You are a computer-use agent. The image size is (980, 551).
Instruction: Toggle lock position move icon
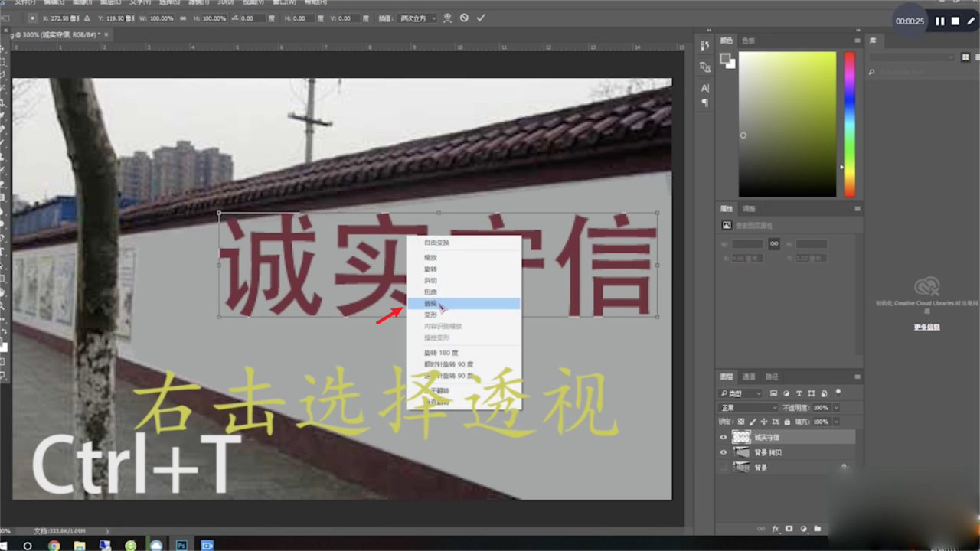[765, 422]
